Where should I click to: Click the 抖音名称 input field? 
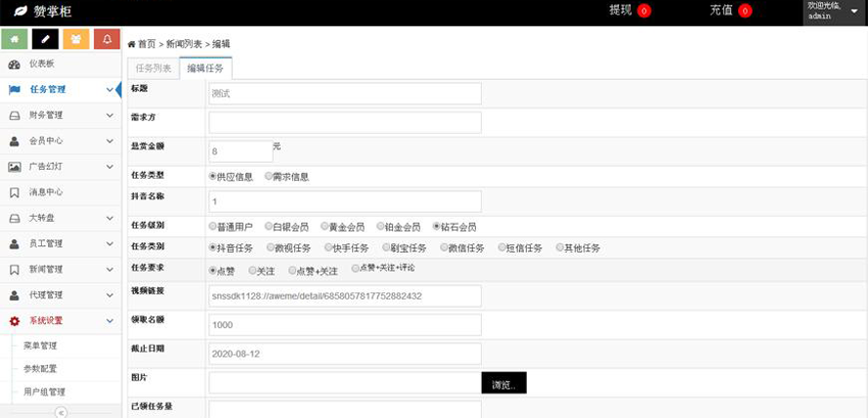(x=345, y=201)
